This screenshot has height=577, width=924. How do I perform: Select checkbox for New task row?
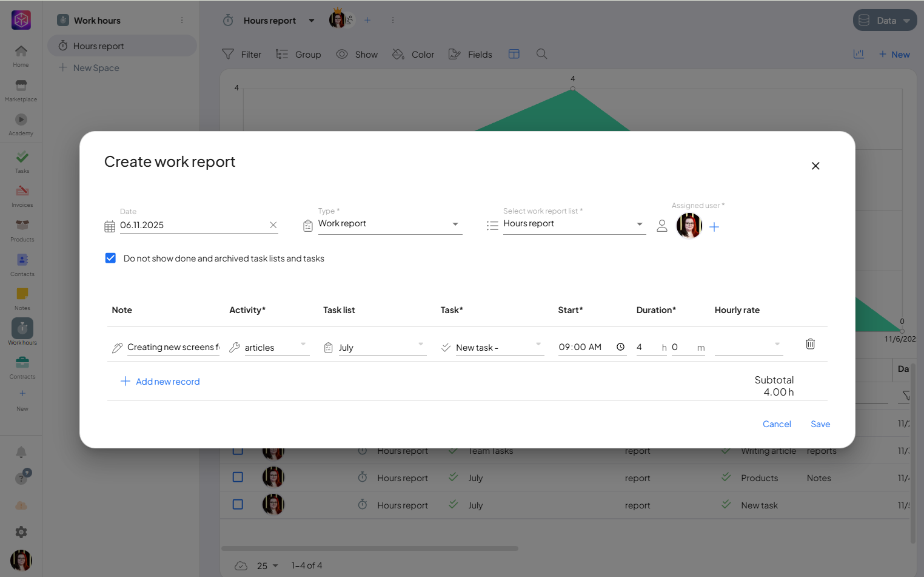pos(238,505)
